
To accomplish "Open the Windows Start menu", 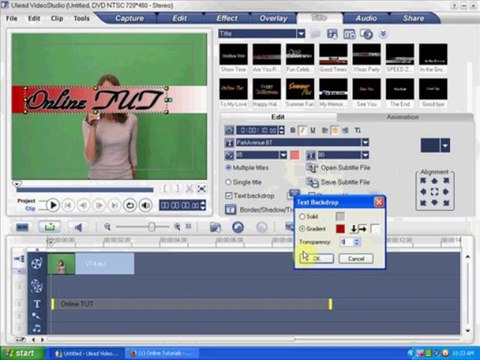I will pos(22,353).
